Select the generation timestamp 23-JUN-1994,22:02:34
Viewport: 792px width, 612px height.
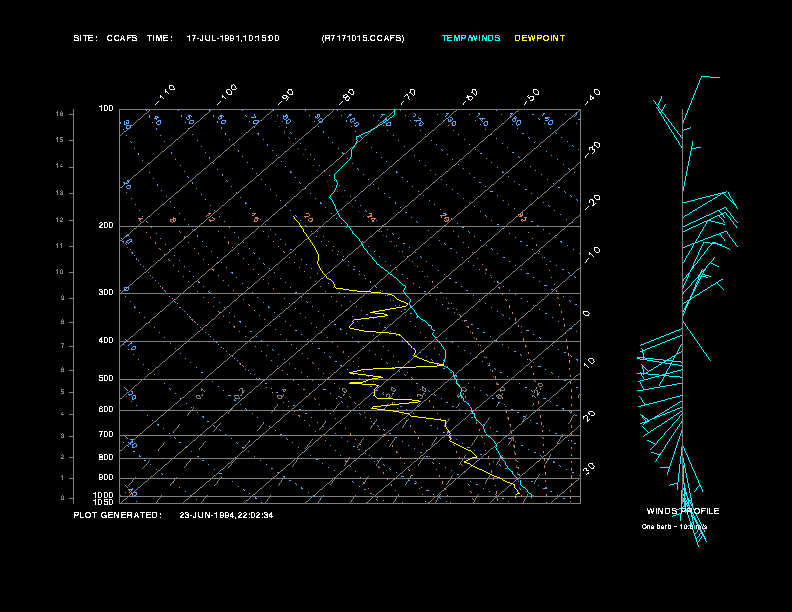tap(226, 515)
